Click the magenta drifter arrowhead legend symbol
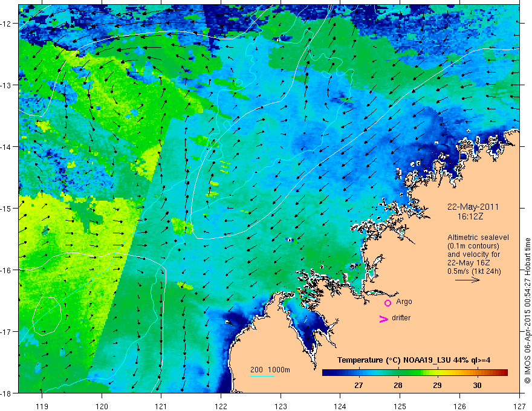 coord(383,319)
